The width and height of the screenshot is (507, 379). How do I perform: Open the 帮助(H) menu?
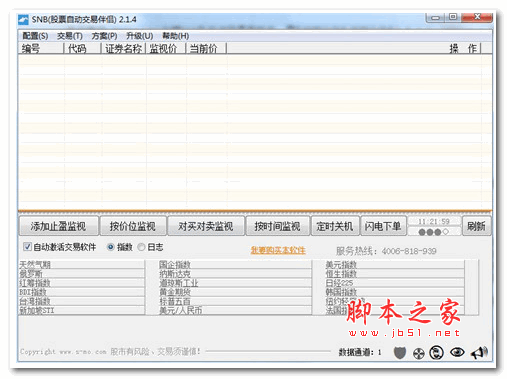click(176, 36)
